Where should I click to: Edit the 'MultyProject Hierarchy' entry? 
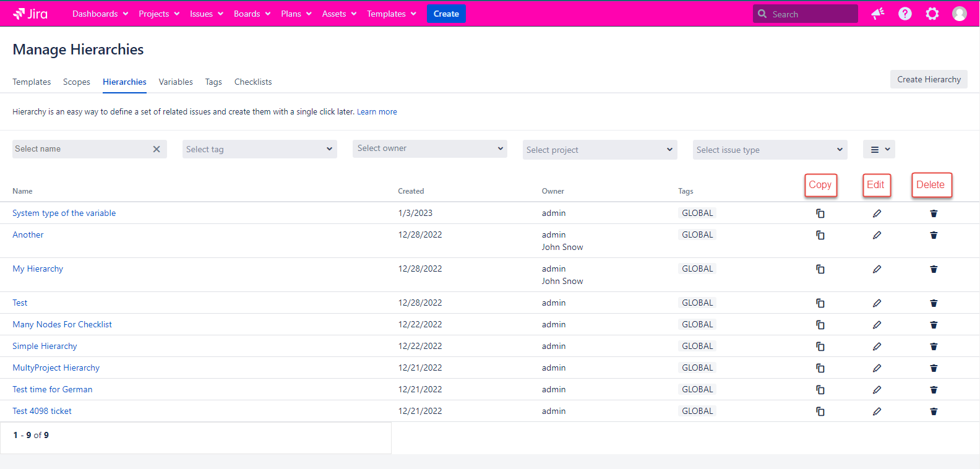(877, 368)
